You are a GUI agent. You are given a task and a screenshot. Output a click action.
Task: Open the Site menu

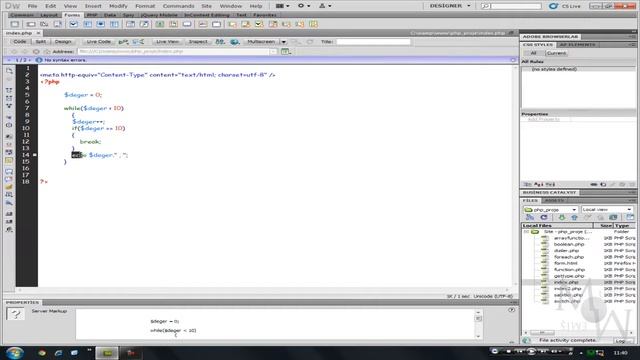207,6
